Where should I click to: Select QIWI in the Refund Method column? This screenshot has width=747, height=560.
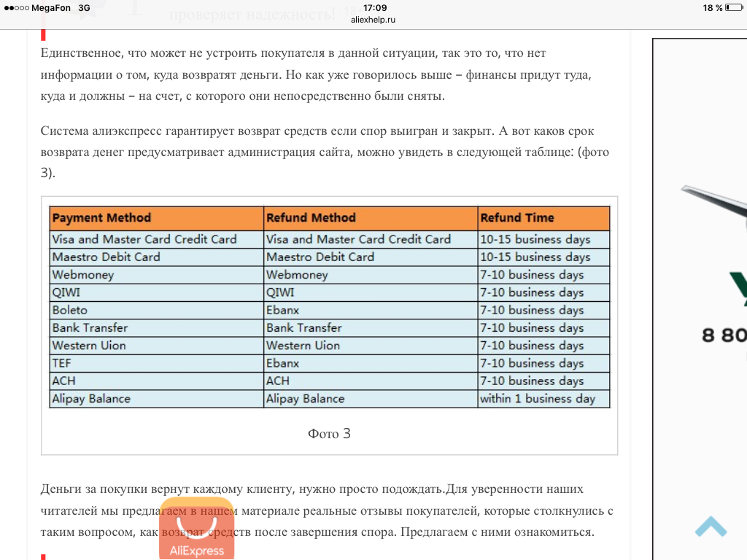(x=371, y=292)
